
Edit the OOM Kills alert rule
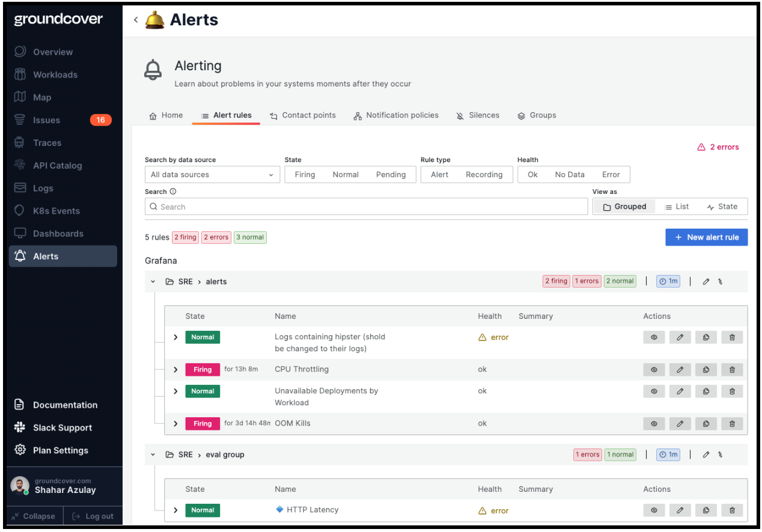pyautogui.click(x=680, y=423)
